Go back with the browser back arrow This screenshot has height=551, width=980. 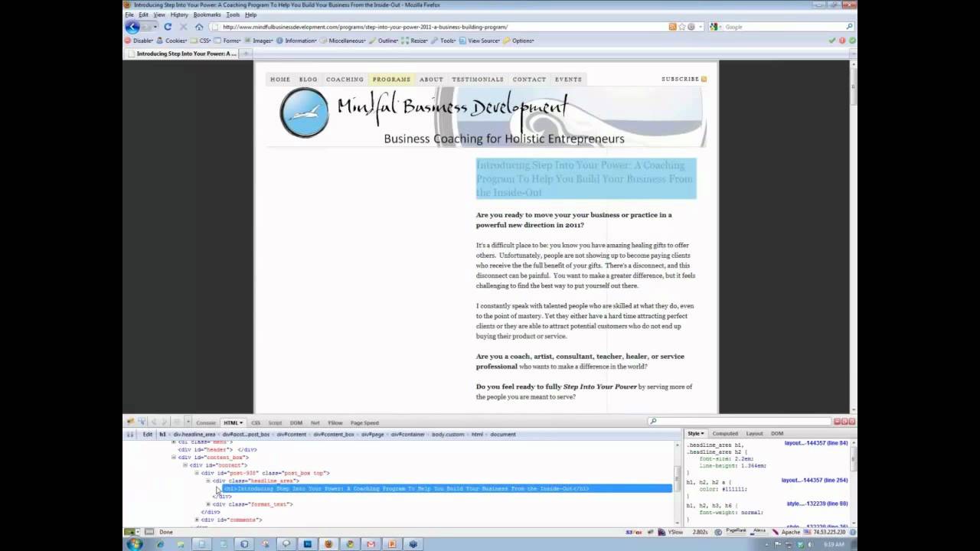tap(133, 27)
